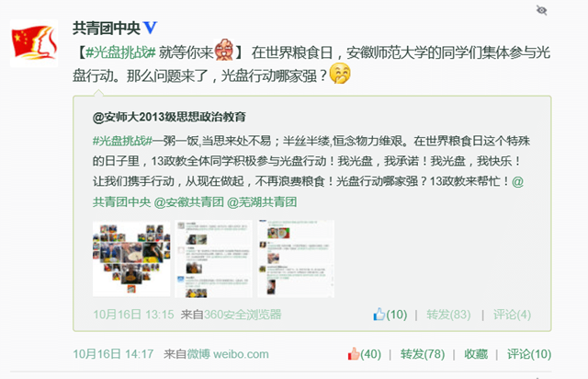Open @安师大2013级思想政治教育 profile link
The height and width of the screenshot is (379, 588).
(169, 117)
